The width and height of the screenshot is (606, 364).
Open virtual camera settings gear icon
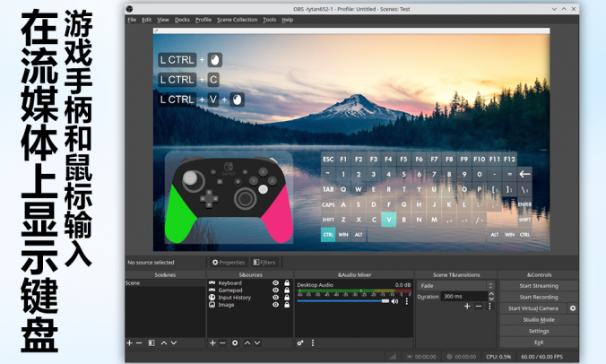point(573,308)
